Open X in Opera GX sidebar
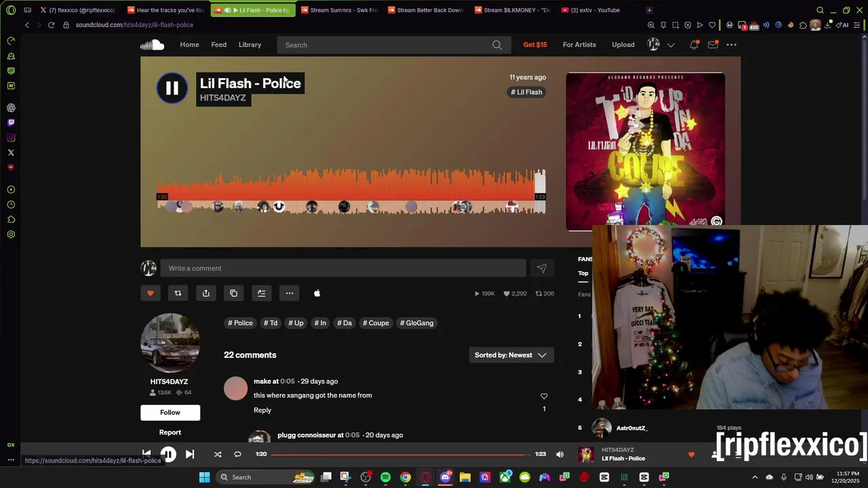Screen dimensions: 868x488 (x=11, y=152)
